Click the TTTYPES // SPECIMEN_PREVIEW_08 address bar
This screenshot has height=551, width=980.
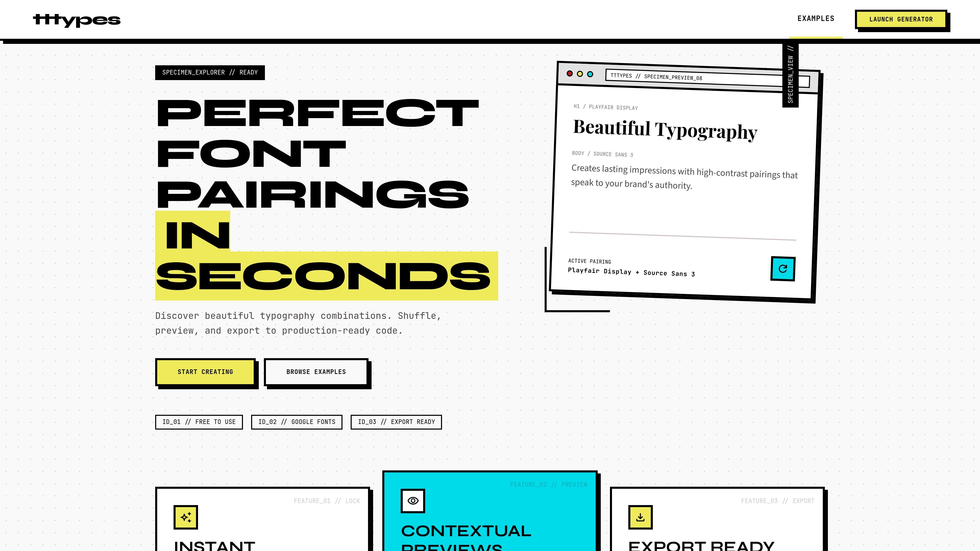pos(708,78)
